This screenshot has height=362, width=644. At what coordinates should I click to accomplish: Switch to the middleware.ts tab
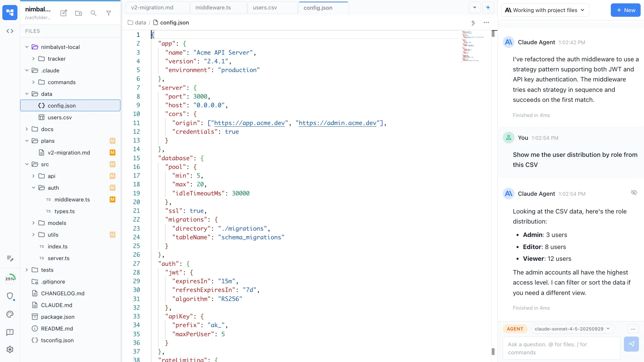click(213, 7)
